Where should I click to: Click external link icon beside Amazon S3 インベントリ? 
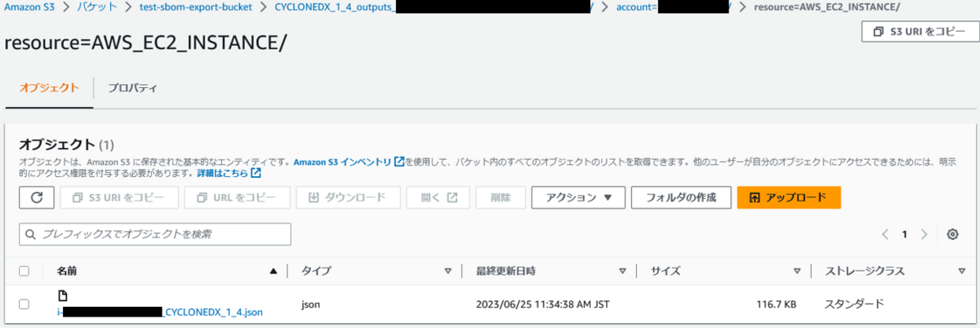(399, 162)
